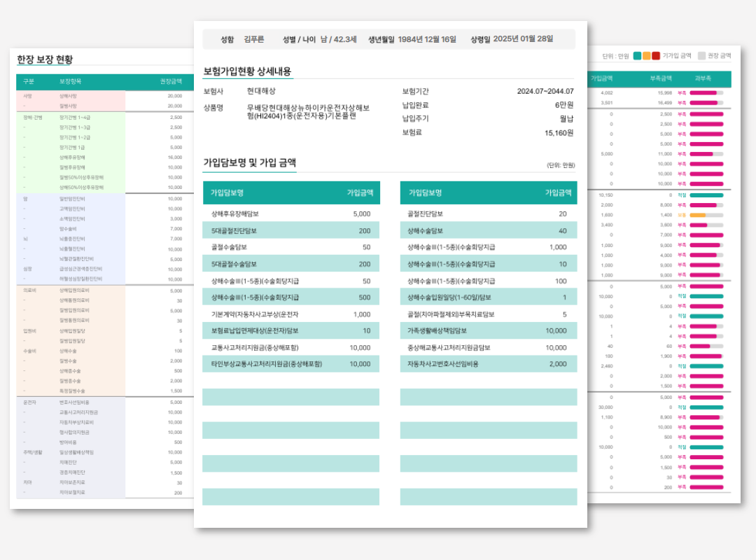Select the 보장항목 column header
756x560 pixels.
(71, 81)
